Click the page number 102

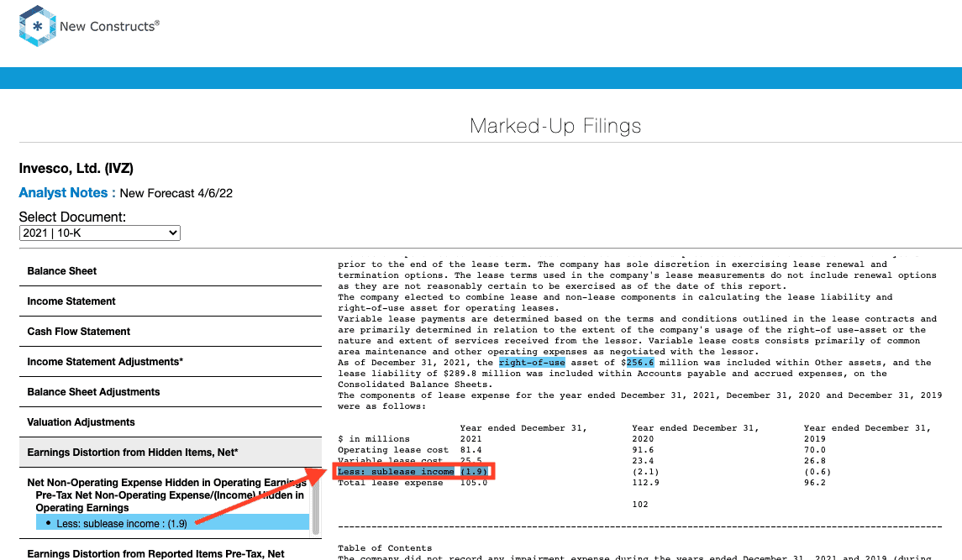640,505
